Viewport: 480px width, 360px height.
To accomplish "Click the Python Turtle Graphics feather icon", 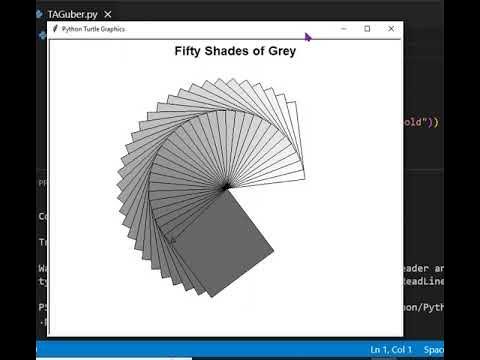I will pos(55,29).
